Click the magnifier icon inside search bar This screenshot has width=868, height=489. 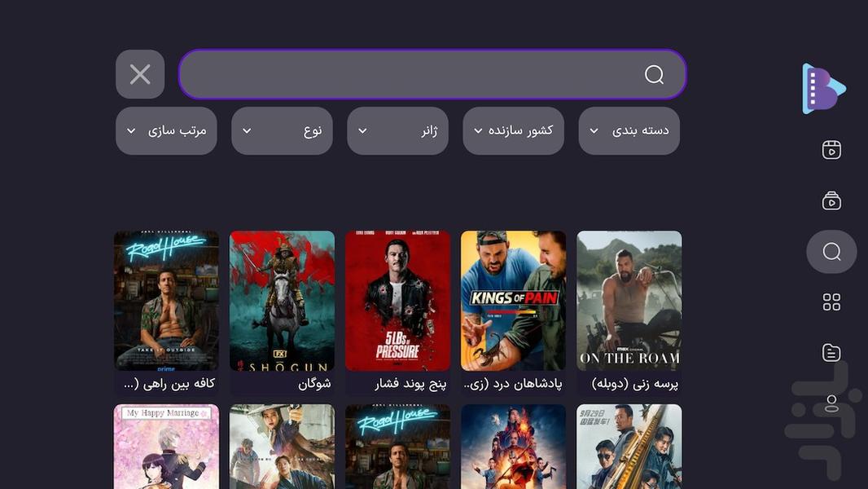pyautogui.click(x=654, y=74)
